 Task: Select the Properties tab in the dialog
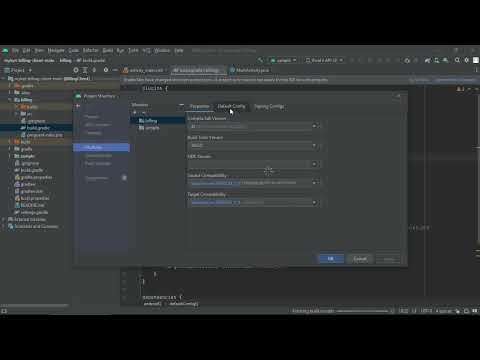pyautogui.click(x=199, y=106)
